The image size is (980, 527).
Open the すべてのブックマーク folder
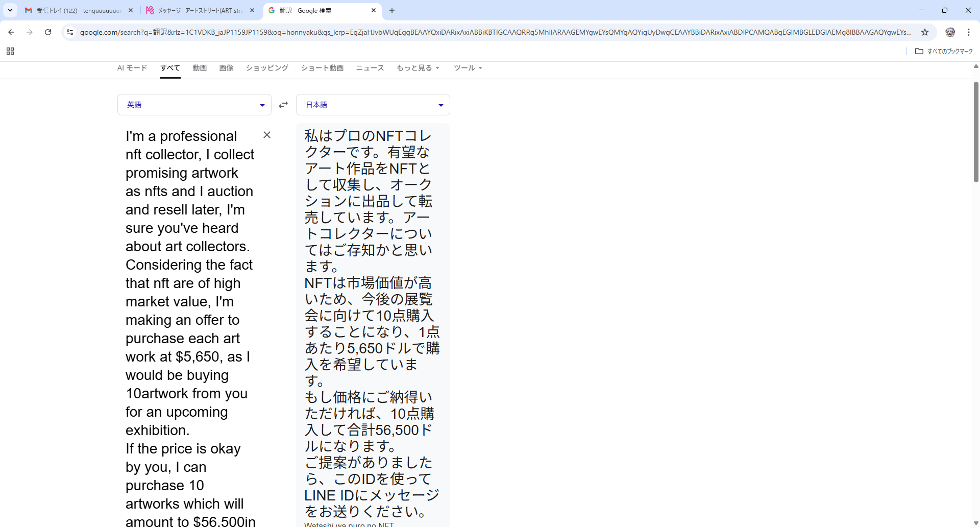[x=944, y=51]
